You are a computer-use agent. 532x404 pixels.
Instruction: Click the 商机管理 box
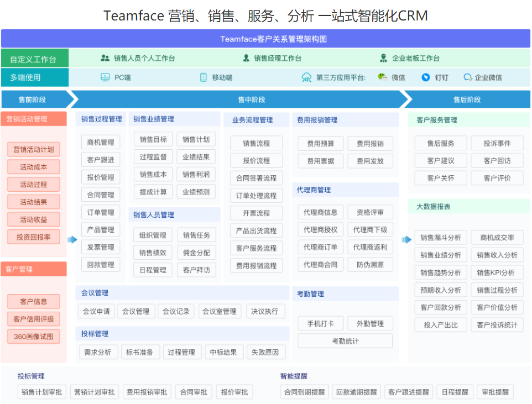[x=101, y=142]
